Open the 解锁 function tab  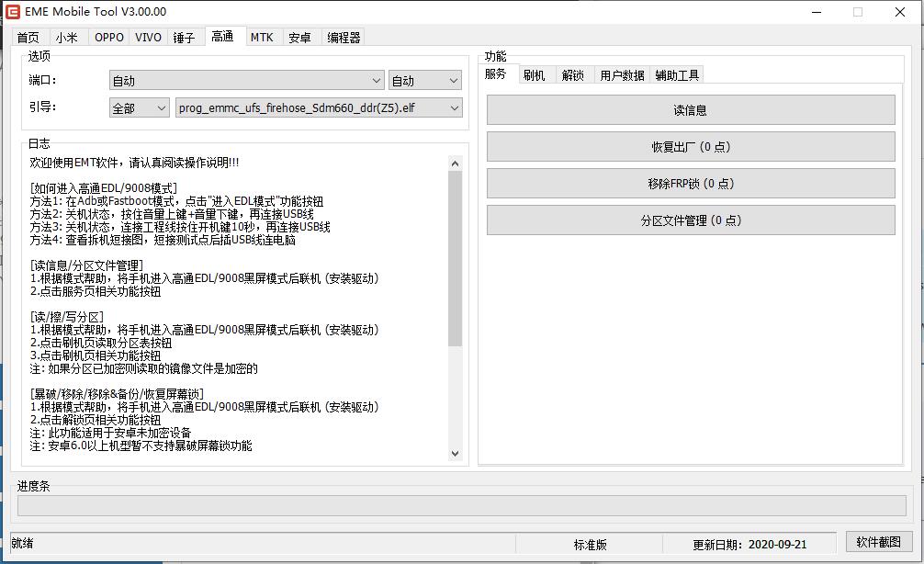tap(573, 75)
